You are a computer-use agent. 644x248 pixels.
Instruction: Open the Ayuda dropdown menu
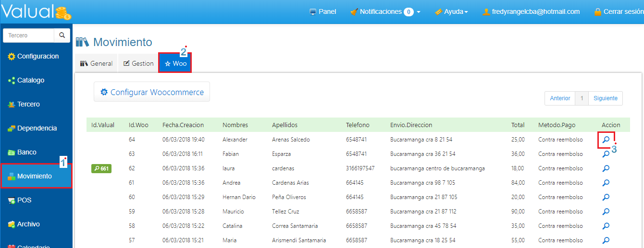tap(451, 12)
